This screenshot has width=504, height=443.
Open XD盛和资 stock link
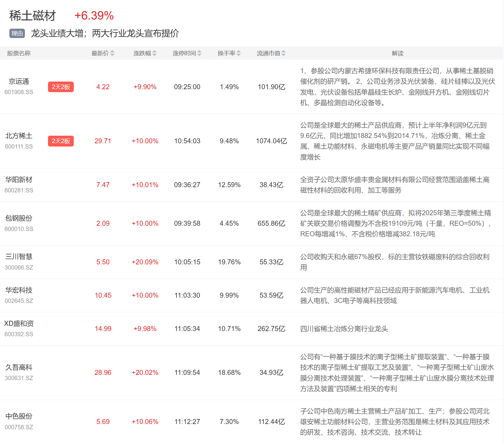19,323
